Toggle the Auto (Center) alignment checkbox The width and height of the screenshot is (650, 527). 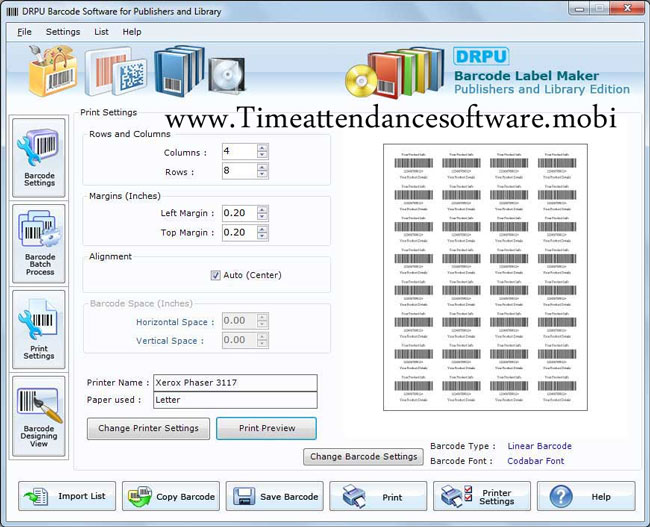215,275
